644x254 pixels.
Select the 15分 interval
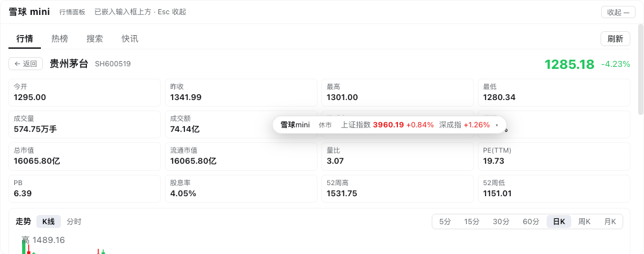coord(471,222)
